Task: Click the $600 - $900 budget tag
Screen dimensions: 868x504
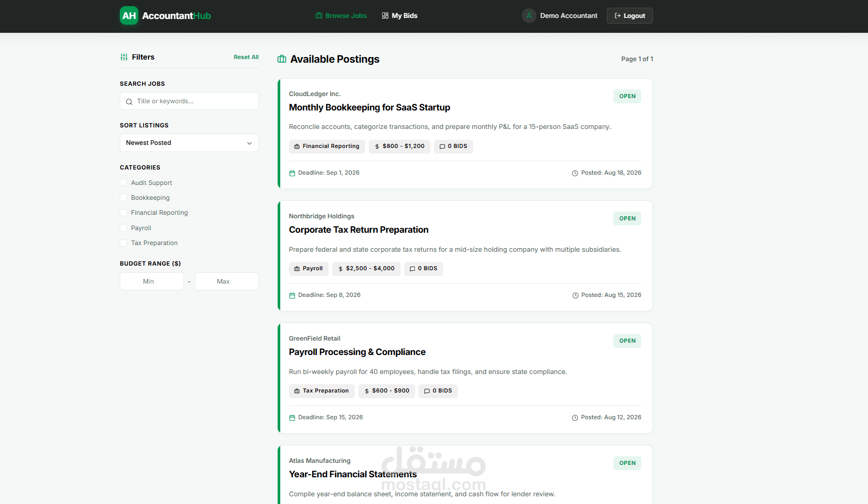Action: pyautogui.click(x=387, y=391)
